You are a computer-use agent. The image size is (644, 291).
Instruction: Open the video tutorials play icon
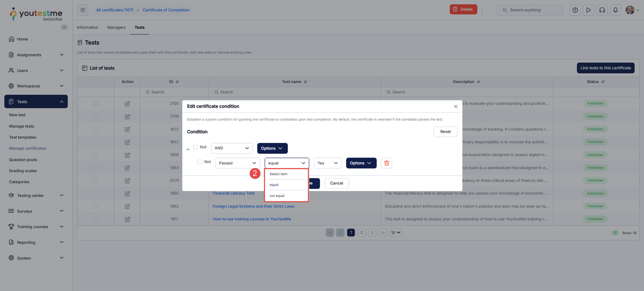coord(588,10)
